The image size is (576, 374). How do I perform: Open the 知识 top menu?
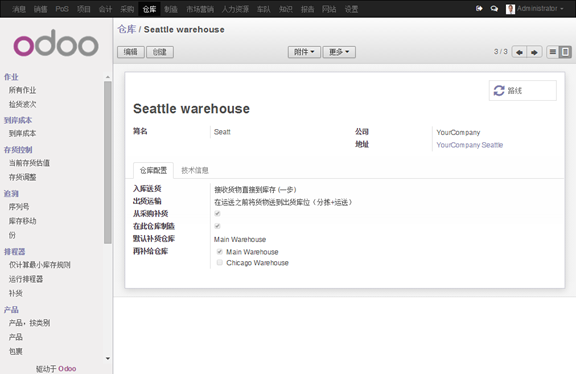[286, 9]
